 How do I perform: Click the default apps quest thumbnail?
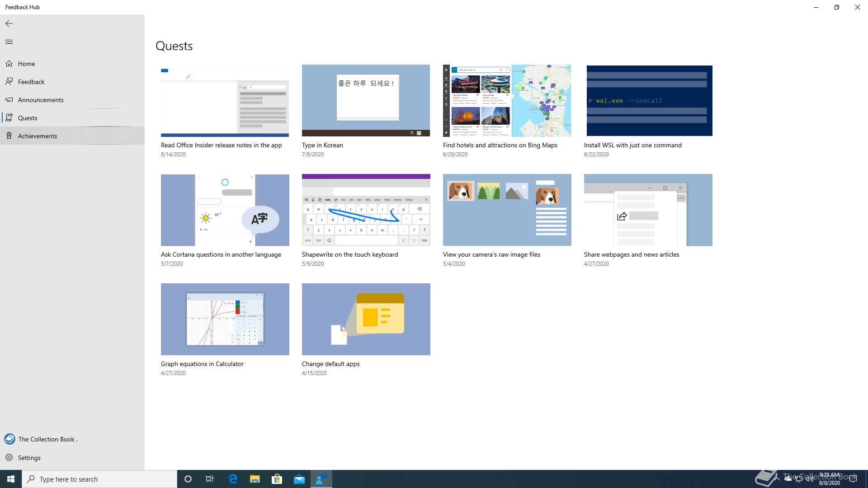366,319
